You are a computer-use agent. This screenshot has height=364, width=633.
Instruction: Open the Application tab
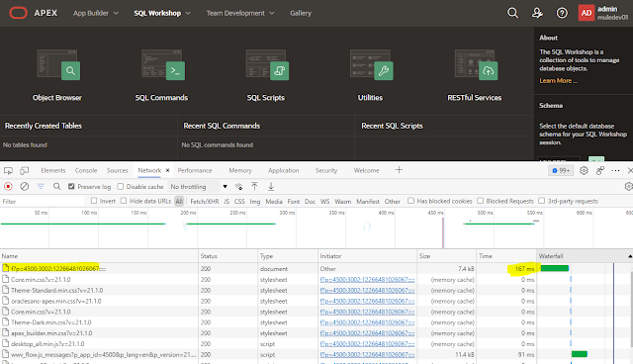click(284, 170)
